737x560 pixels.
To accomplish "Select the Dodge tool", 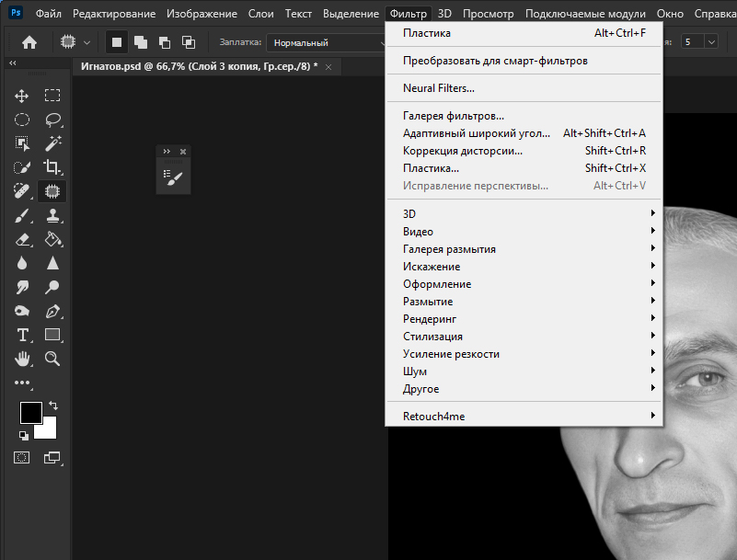I will (x=52, y=287).
